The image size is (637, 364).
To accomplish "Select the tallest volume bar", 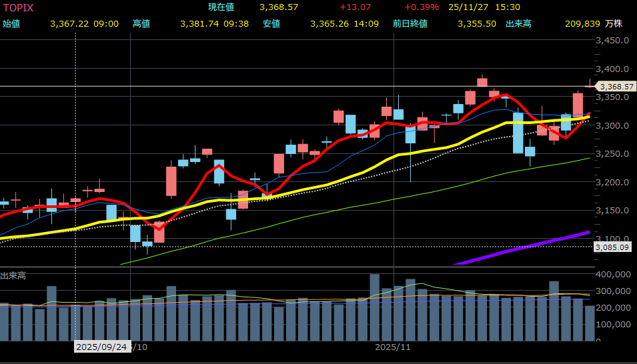I will pyautogui.click(x=374, y=307).
